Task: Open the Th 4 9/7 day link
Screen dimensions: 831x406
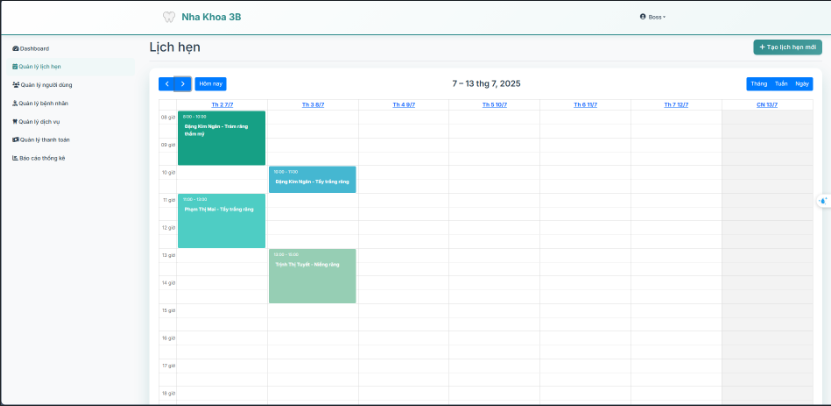Action: (403, 104)
